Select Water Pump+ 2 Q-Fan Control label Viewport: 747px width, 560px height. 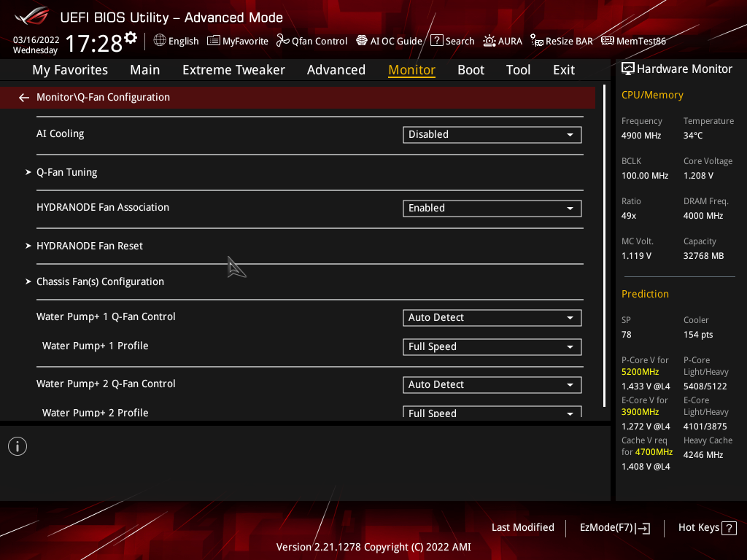pos(106,384)
